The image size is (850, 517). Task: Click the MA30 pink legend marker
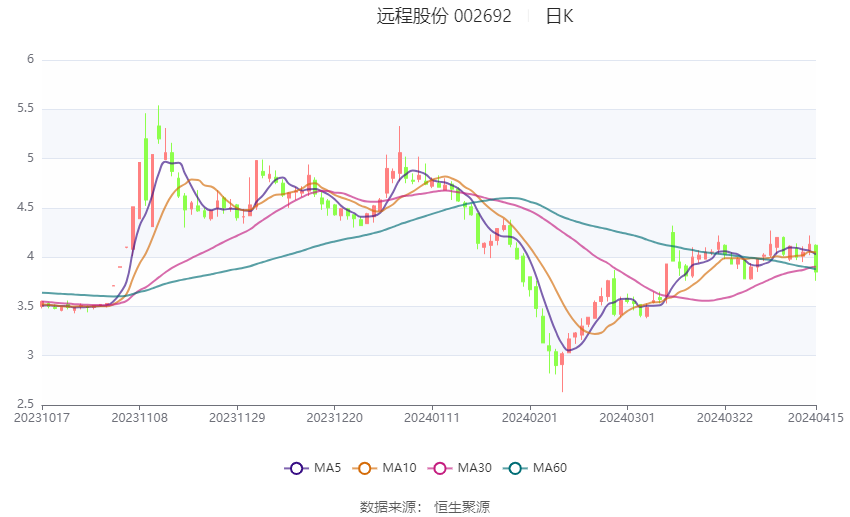point(440,468)
